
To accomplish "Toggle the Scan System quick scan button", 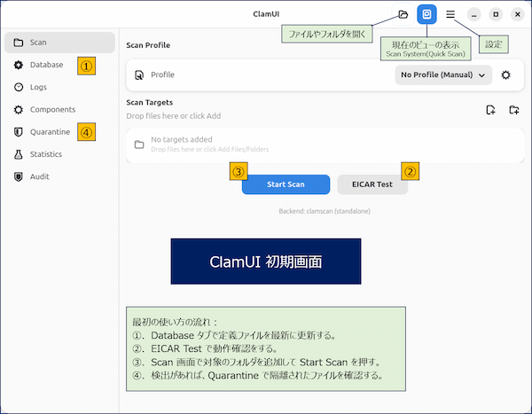I will pyautogui.click(x=426, y=14).
